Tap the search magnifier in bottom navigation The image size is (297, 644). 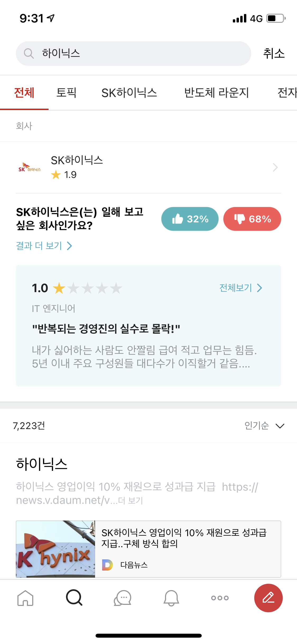point(74,598)
